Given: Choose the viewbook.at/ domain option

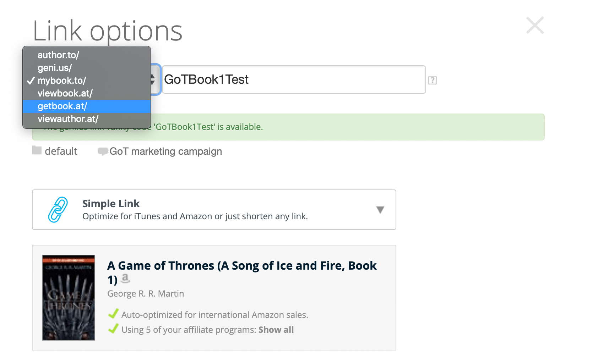Looking at the screenshot, I should [x=65, y=93].
